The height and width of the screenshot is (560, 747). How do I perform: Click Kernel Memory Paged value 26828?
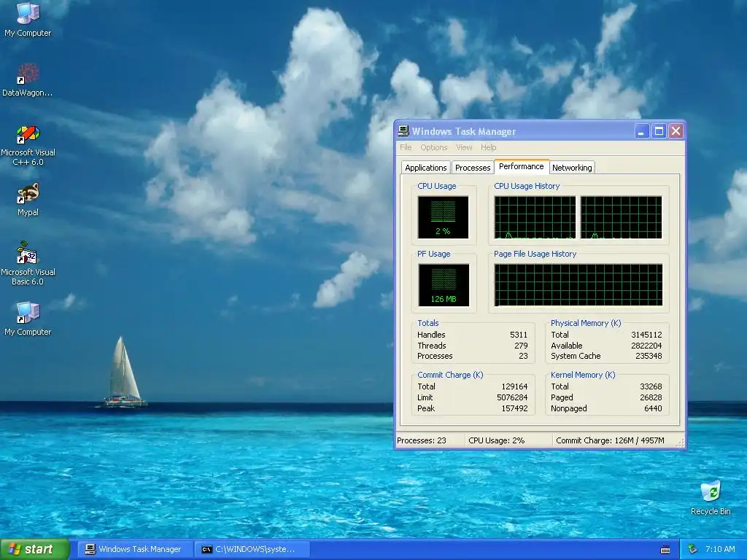(651, 397)
